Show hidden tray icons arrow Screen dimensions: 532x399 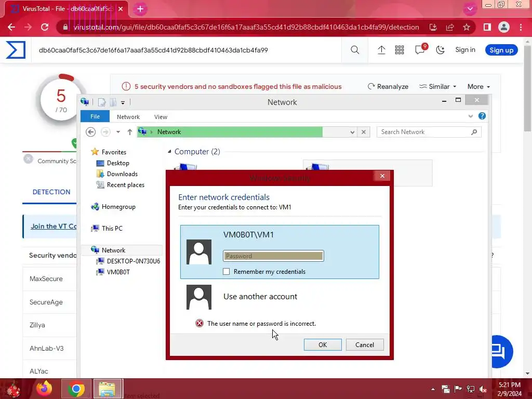pos(433,389)
